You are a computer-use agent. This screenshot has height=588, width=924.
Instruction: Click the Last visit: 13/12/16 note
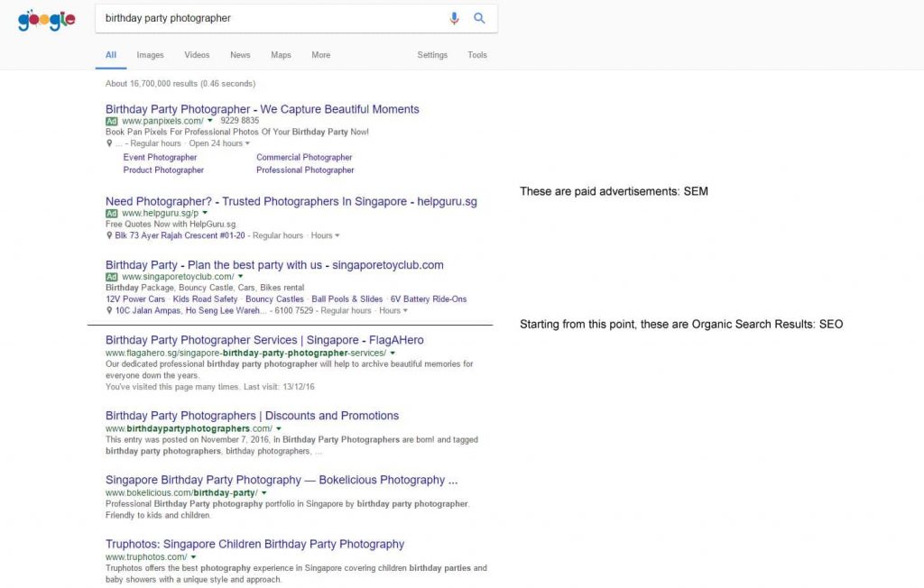coord(280,387)
